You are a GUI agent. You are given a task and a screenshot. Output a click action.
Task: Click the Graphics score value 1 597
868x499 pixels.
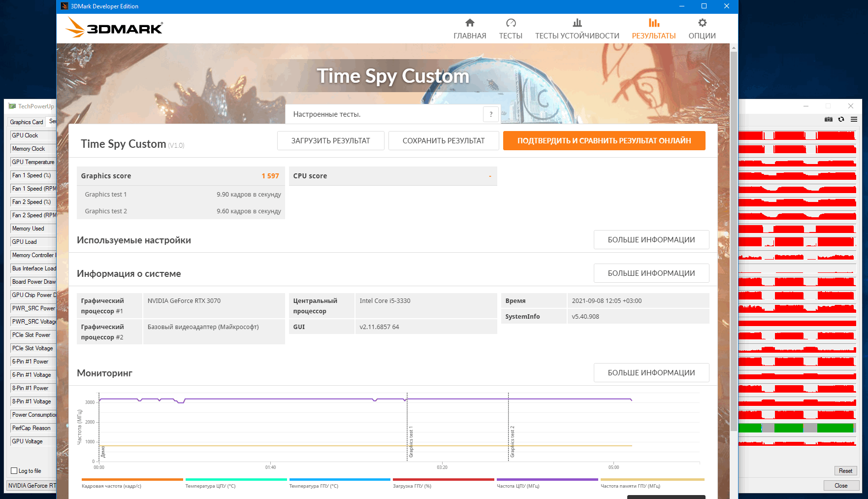tap(270, 176)
